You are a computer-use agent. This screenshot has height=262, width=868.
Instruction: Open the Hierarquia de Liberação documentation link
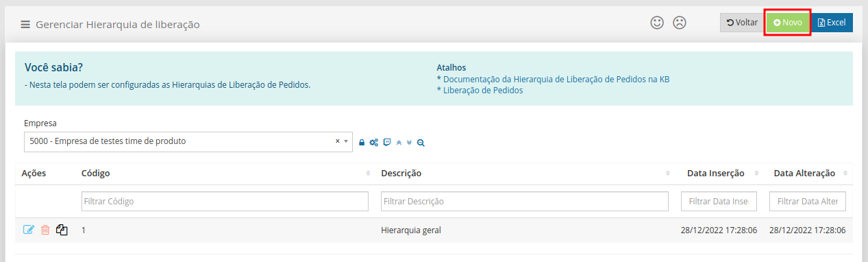[556, 79]
